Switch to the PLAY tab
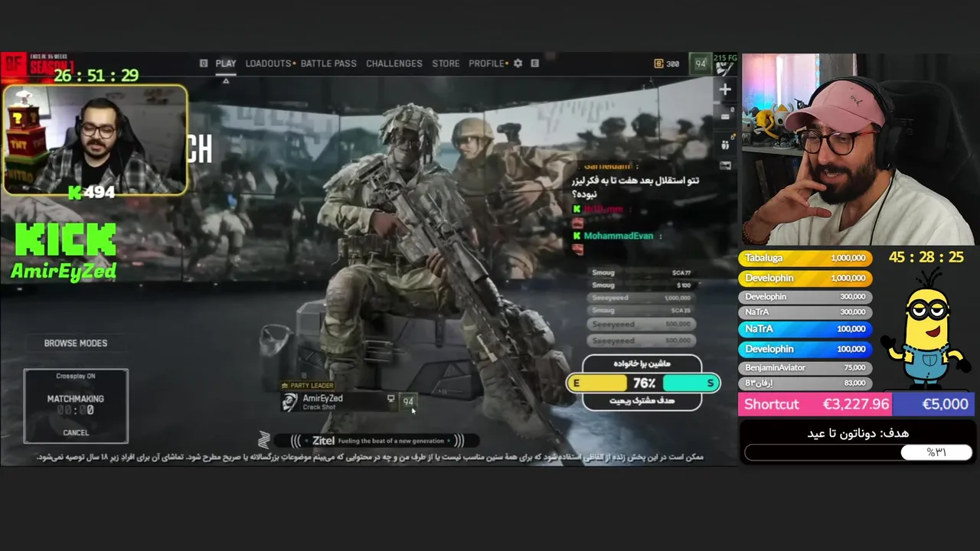Viewport: 980px width, 551px height. click(225, 64)
